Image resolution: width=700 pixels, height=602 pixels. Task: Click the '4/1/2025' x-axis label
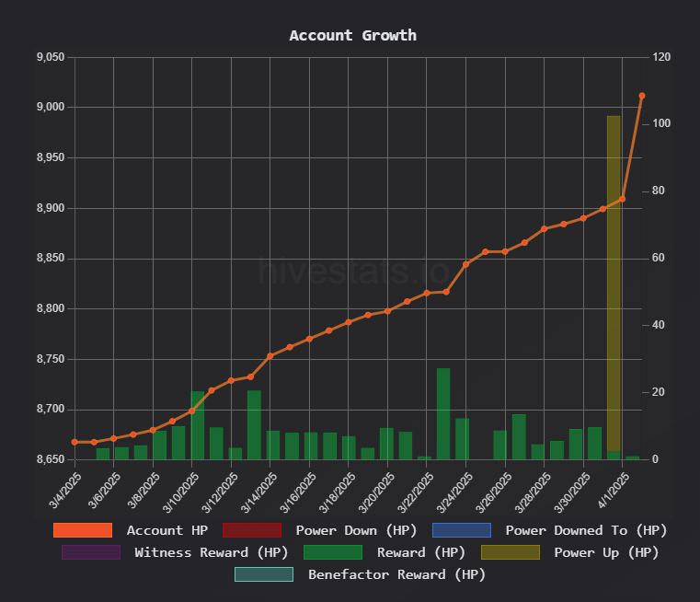click(614, 491)
